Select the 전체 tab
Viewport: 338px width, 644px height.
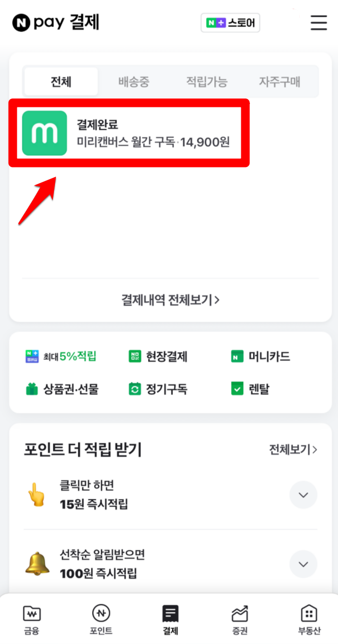(x=61, y=81)
